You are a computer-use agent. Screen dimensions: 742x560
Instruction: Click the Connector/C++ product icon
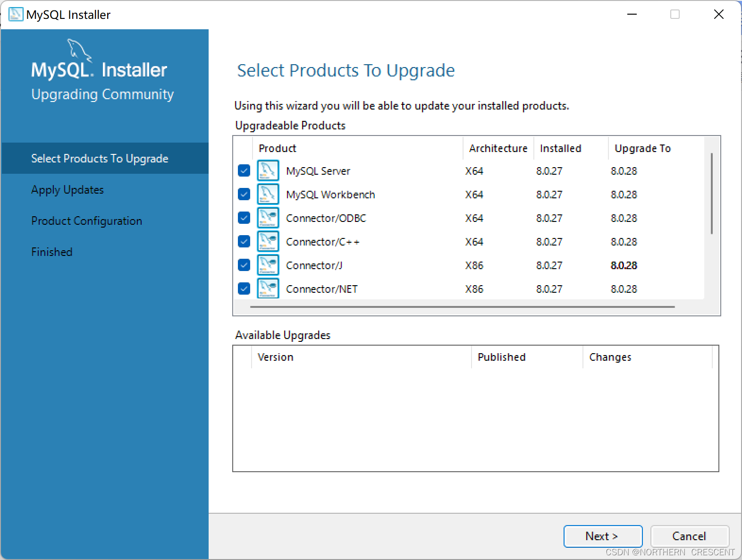[268, 241]
